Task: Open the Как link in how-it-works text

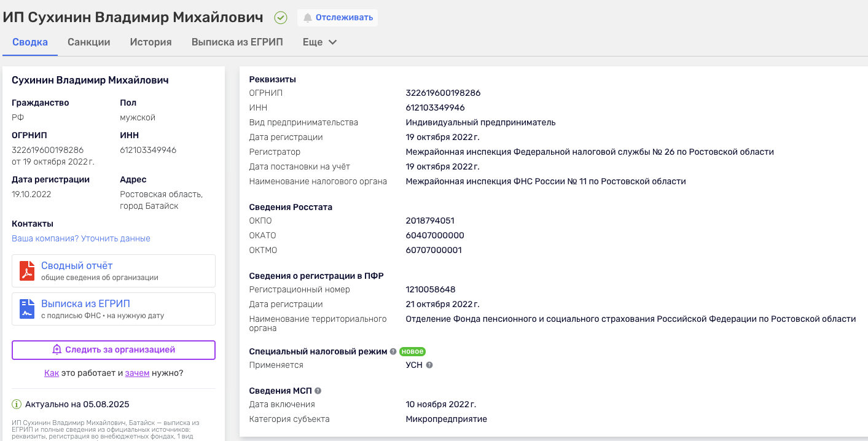Action: pyautogui.click(x=52, y=373)
